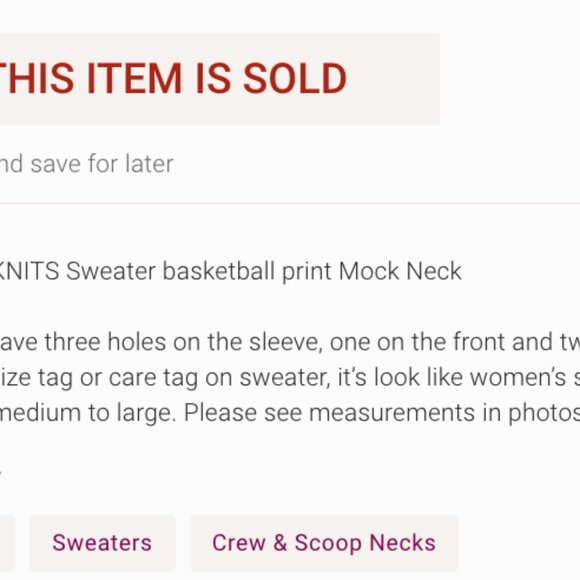580x580 pixels.
Task: Click the 'save for later' text
Action: pos(102,163)
